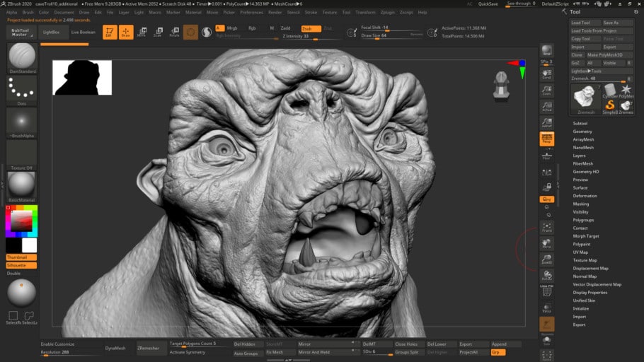Expand the Polygroups palette section

(x=583, y=220)
